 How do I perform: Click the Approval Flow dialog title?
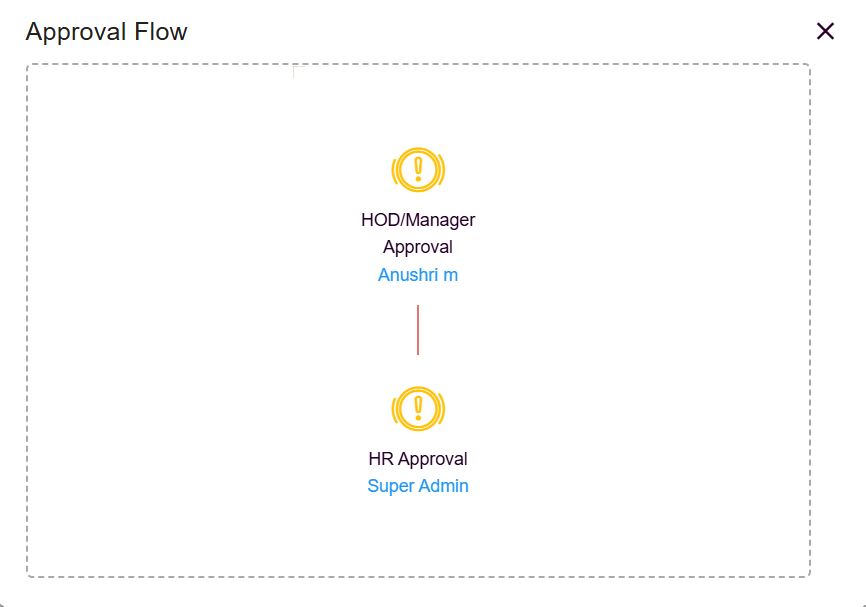click(106, 32)
